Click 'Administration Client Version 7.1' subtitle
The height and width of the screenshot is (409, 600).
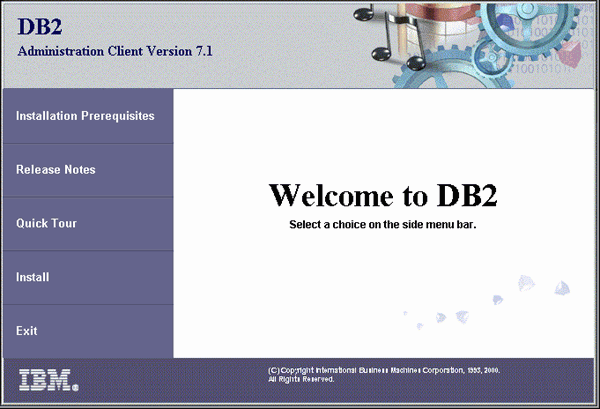pyautogui.click(x=115, y=51)
